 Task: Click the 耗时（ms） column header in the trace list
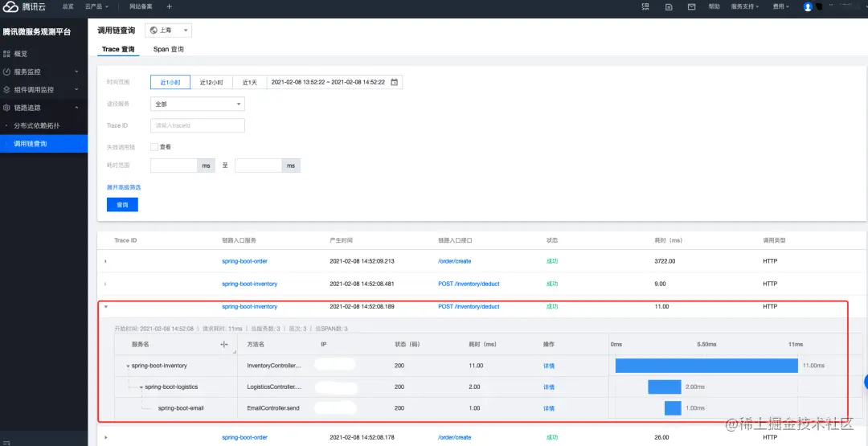tap(669, 241)
